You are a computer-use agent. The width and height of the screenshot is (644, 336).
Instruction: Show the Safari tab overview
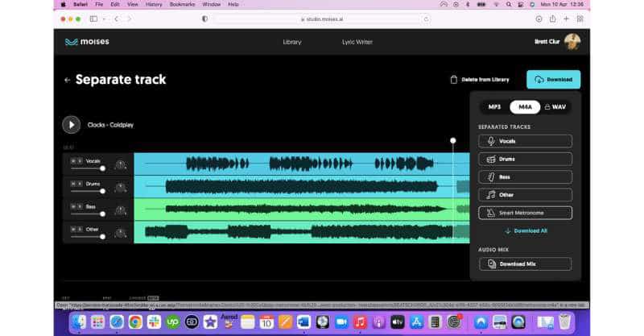(x=580, y=19)
